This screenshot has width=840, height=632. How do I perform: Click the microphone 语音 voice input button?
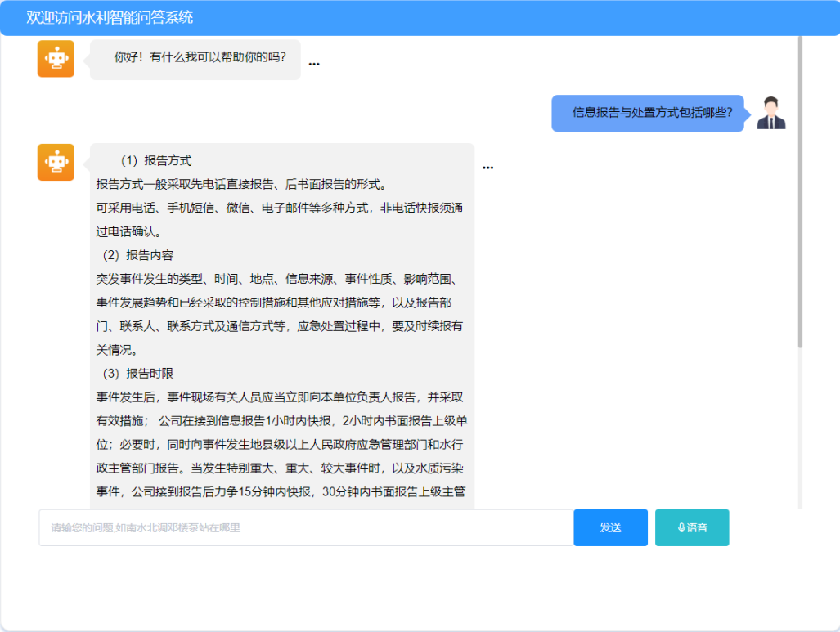(691, 527)
